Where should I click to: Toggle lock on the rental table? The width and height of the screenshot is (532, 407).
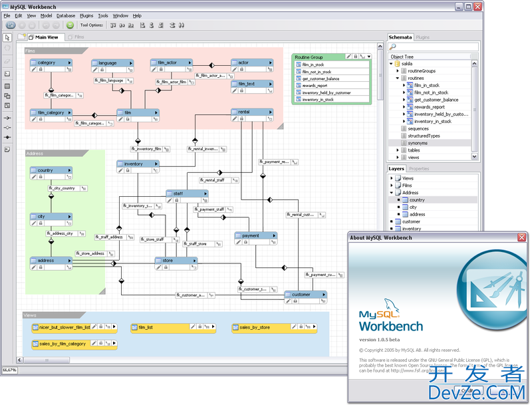point(241,118)
